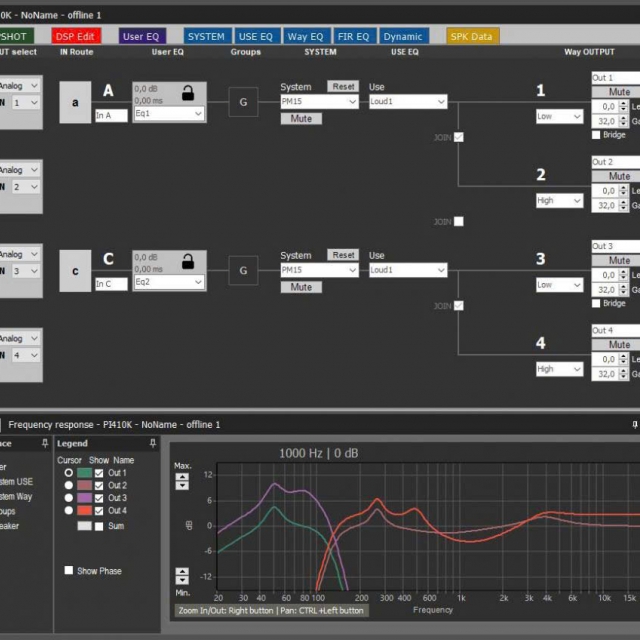Toggle Bridge checkbox under Out 1
The image size is (640, 640).
click(x=597, y=135)
